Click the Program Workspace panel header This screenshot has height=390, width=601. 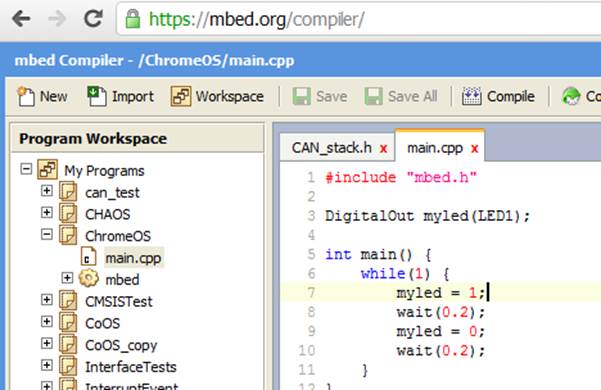tap(137, 139)
